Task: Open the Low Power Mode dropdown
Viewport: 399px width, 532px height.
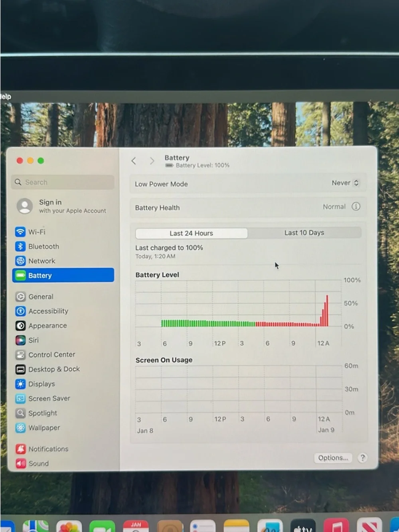Action: click(345, 183)
